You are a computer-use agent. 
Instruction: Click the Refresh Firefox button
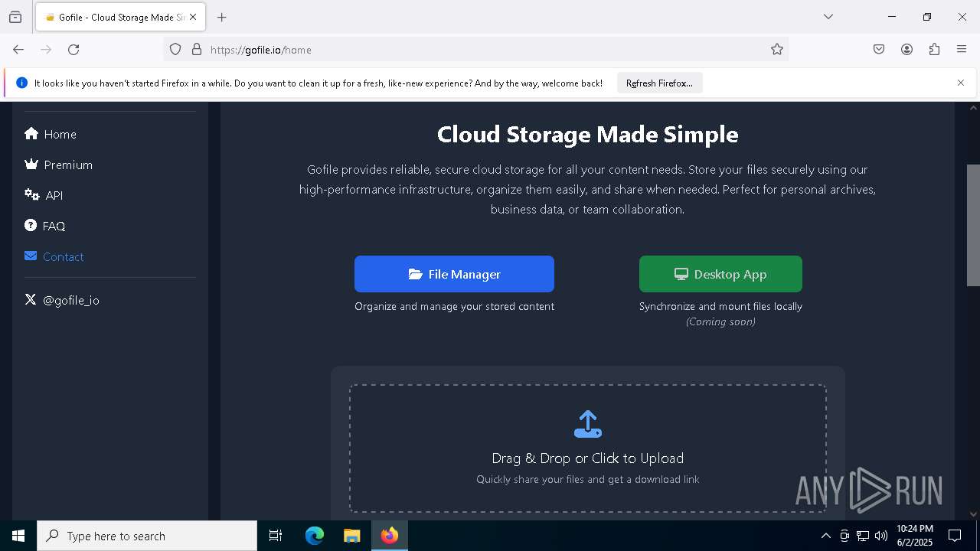pyautogui.click(x=659, y=83)
